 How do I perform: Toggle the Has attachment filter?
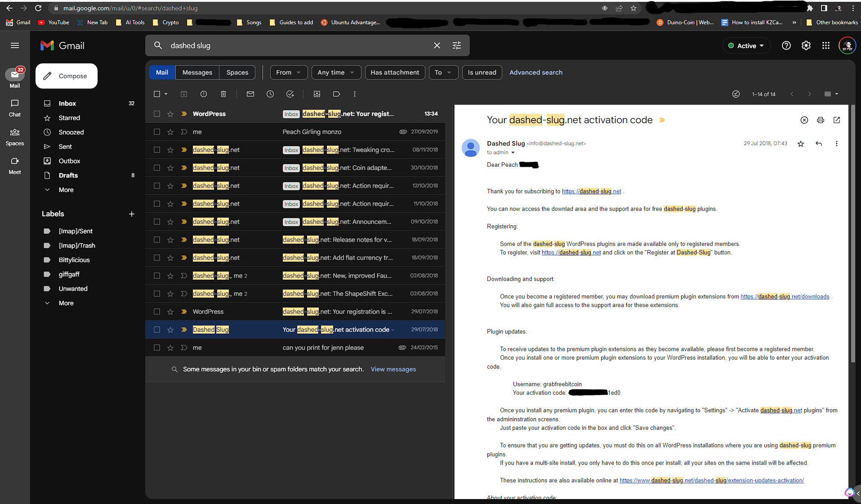tap(395, 72)
